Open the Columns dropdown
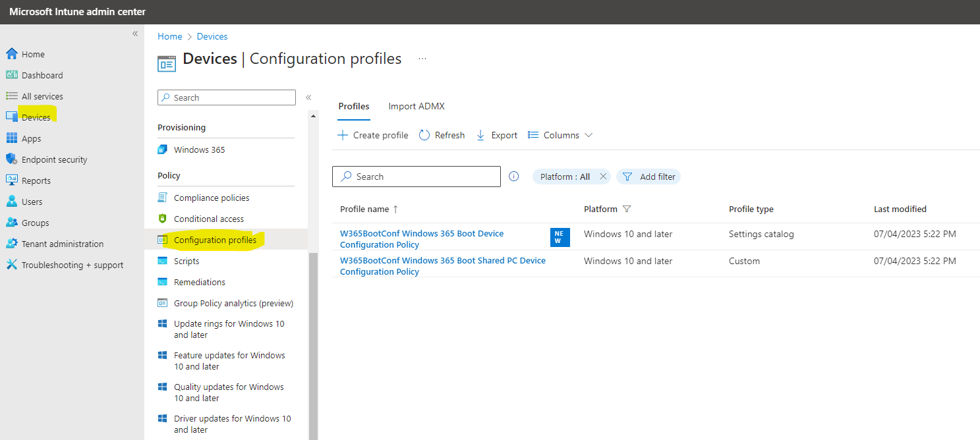 [561, 135]
